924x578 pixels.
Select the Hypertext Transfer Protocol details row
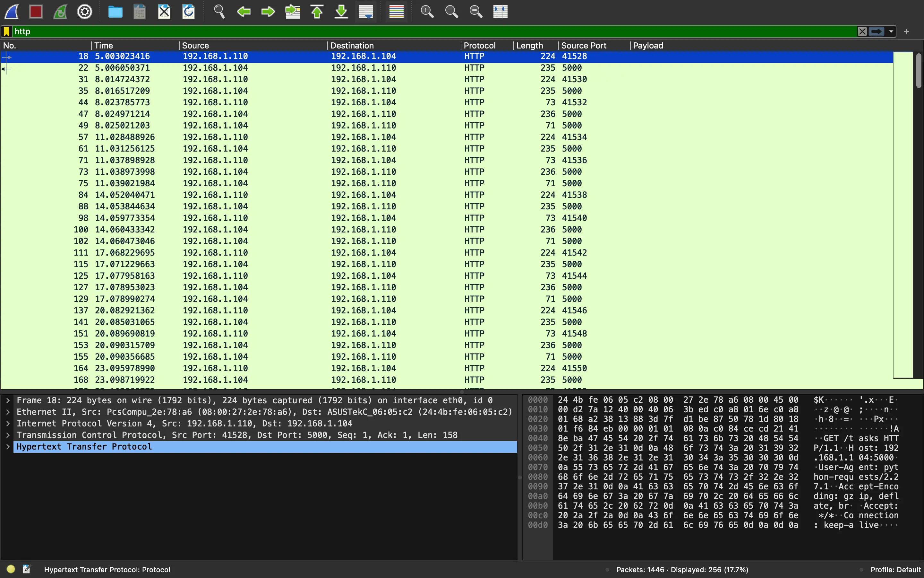tap(265, 446)
